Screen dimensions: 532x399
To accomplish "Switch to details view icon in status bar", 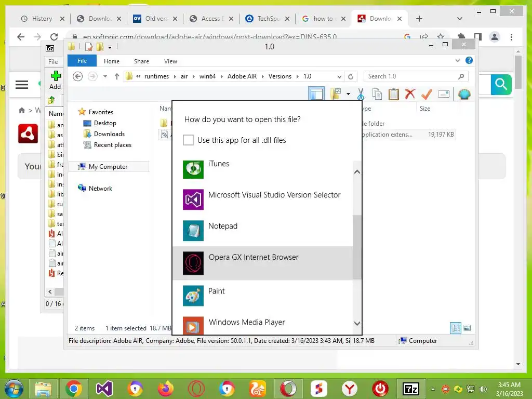I will point(455,328).
